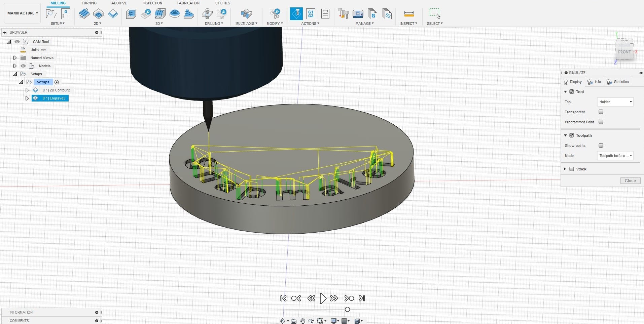Switch to the TURNING tab

pyautogui.click(x=89, y=3)
